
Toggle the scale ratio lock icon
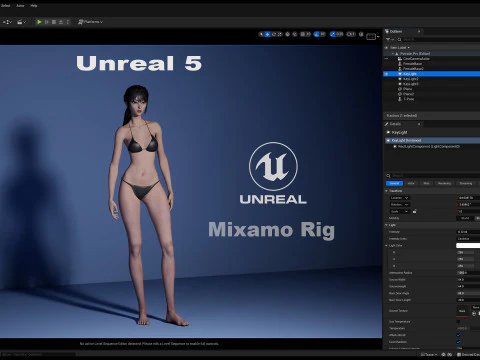414,211
